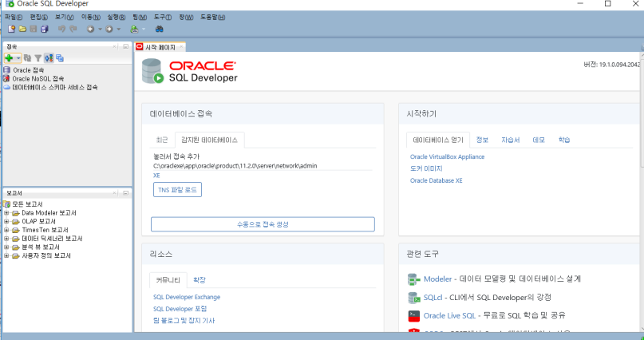Viewport: 644px width, 340px height.
Task: Expand the 사용자 정의 보고서 node
Action: [6, 256]
